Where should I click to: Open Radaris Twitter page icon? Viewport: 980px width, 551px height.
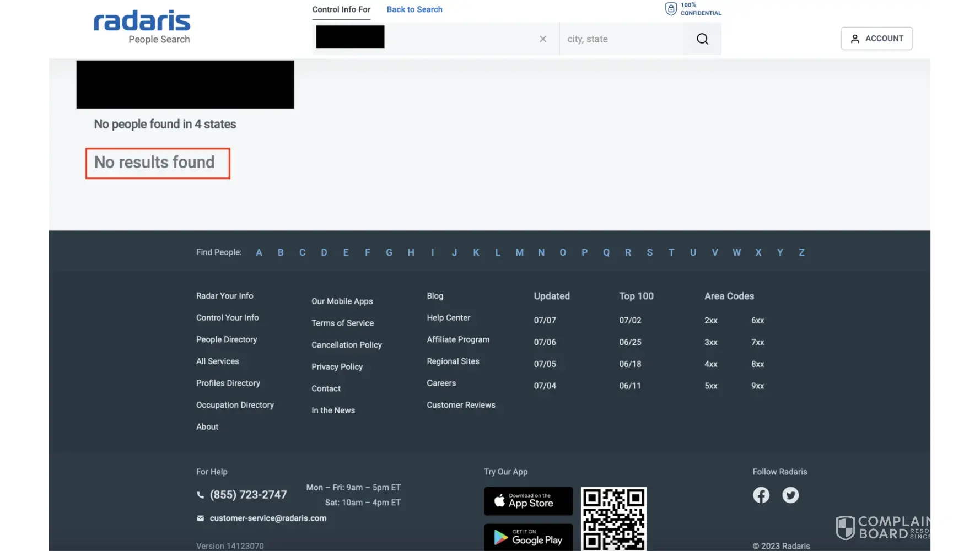click(790, 495)
